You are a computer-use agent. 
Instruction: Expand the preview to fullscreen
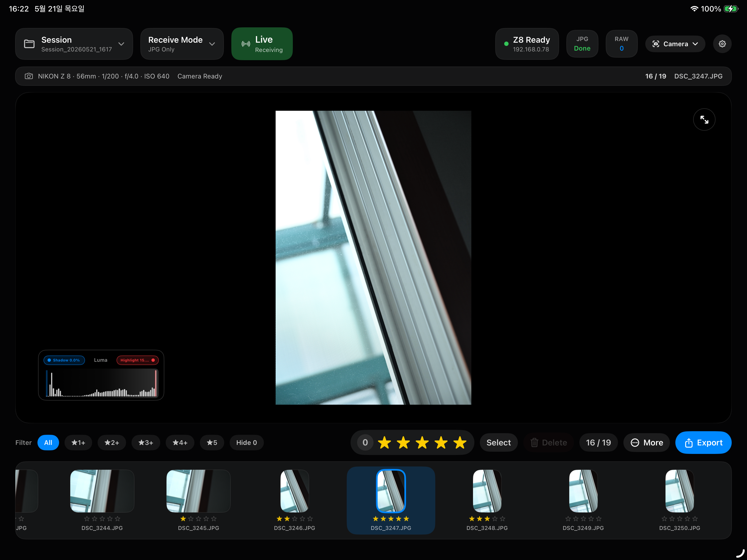click(704, 119)
